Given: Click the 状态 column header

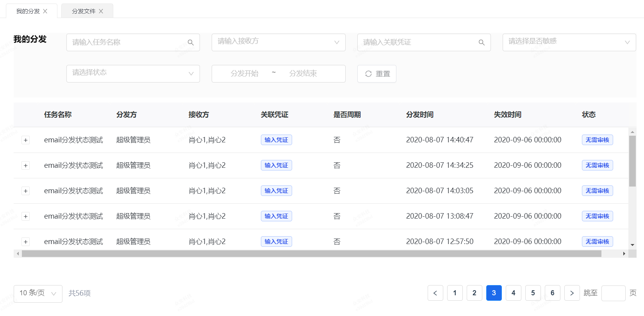Looking at the screenshot, I should [x=589, y=115].
